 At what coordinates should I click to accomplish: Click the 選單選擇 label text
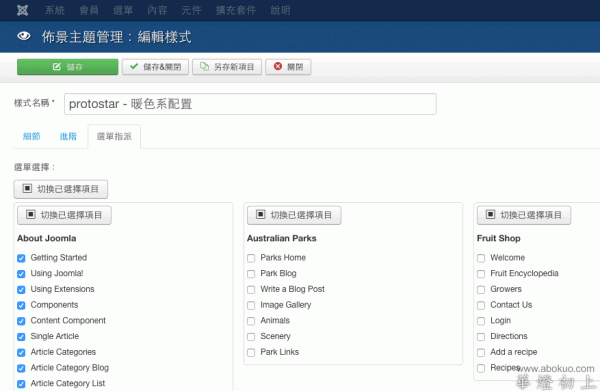[34, 167]
